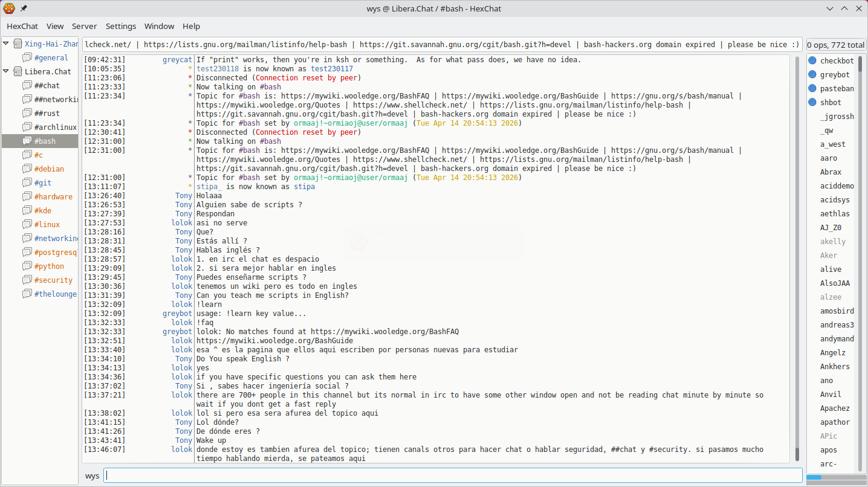Click in the message input field

pyautogui.click(x=453, y=476)
